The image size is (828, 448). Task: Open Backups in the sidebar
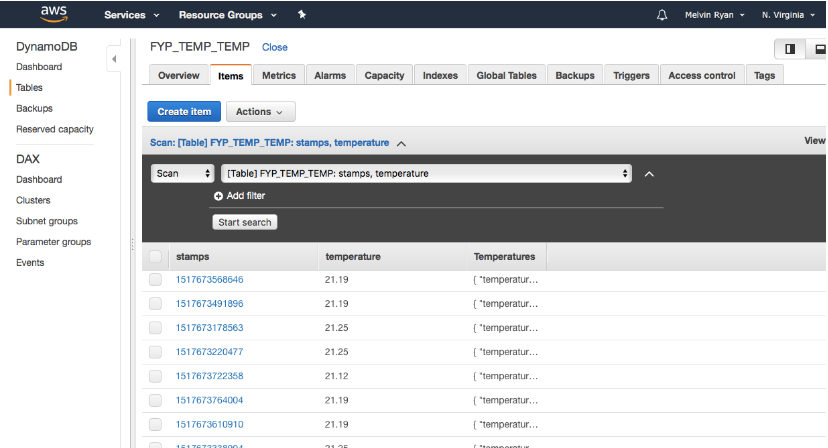[34, 108]
